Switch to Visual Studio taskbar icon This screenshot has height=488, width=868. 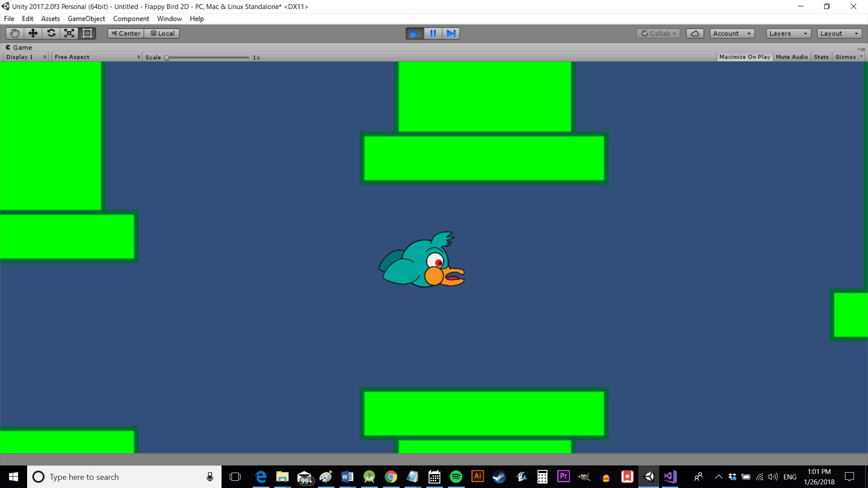[x=670, y=477]
